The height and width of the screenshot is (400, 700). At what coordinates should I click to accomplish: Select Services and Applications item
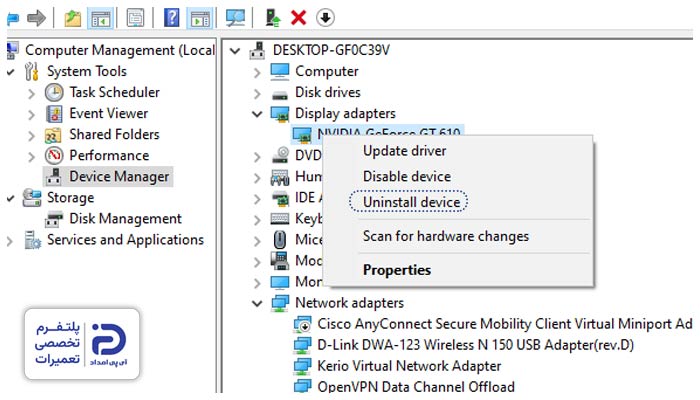click(125, 240)
